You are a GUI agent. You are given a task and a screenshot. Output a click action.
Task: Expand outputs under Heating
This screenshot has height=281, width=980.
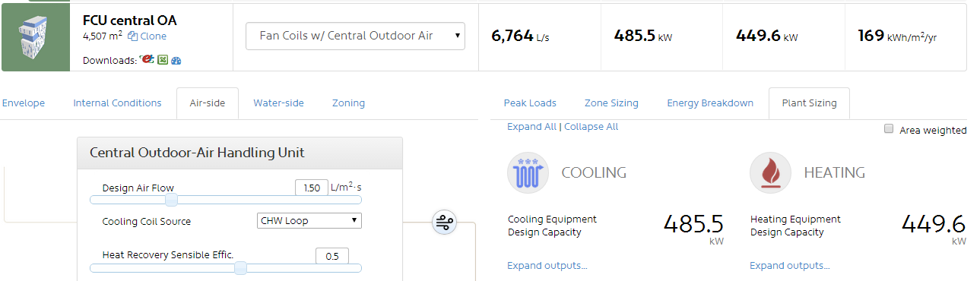pos(790,265)
